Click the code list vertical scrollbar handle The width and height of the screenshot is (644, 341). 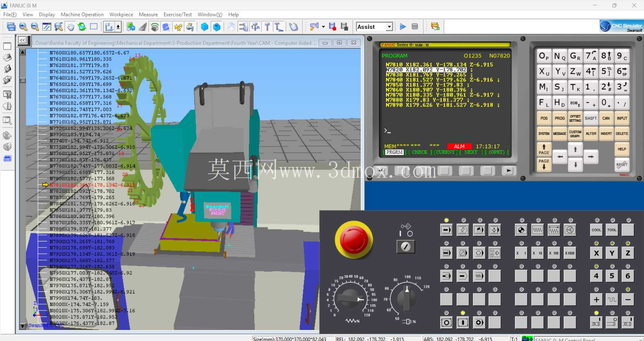23,80
